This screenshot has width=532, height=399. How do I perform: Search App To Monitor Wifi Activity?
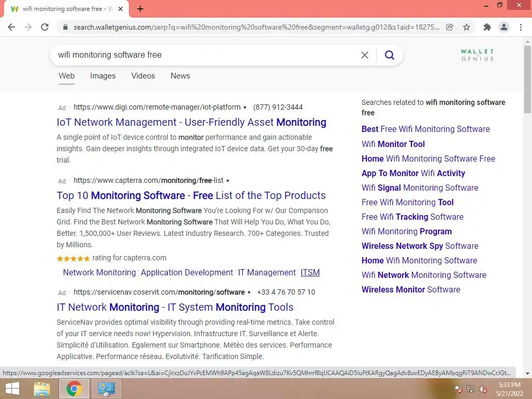[413, 174]
